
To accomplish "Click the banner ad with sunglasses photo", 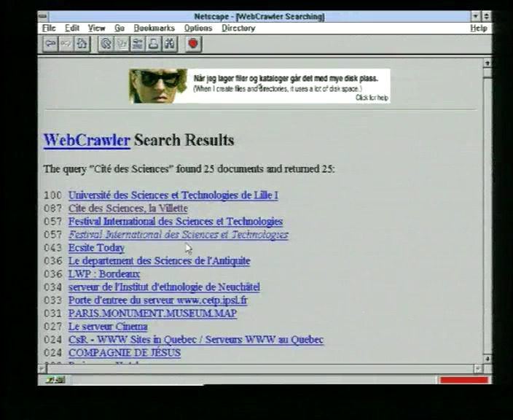I will coord(259,86).
